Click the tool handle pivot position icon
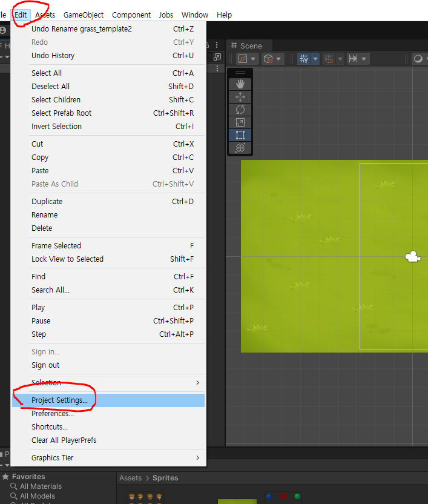Image resolution: width=428 pixels, height=504 pixels. 243,59
